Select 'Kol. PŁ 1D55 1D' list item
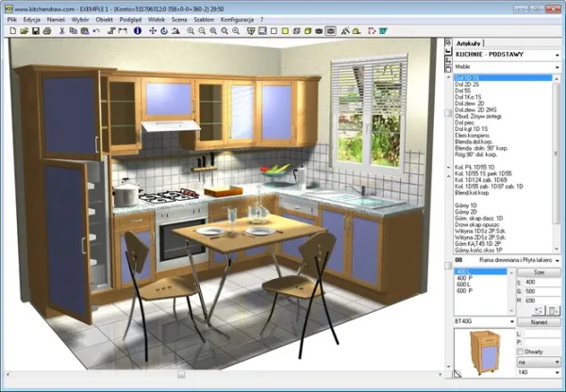This screenshot has height=392, width=566. 474,167
